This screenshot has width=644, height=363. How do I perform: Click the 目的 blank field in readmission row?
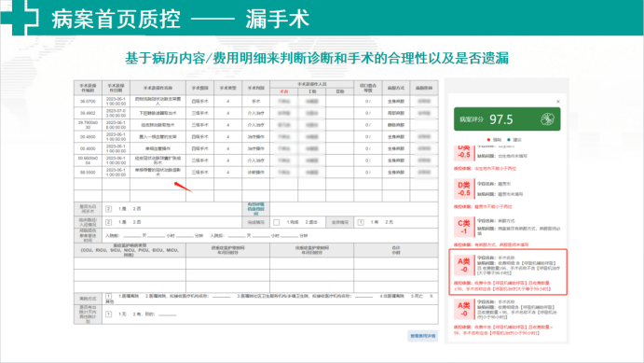pos(168,314)
